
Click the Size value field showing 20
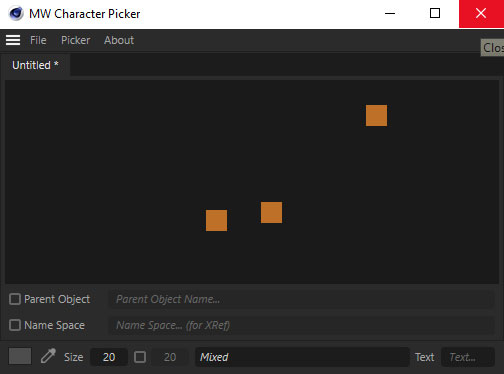click(109, 357)
